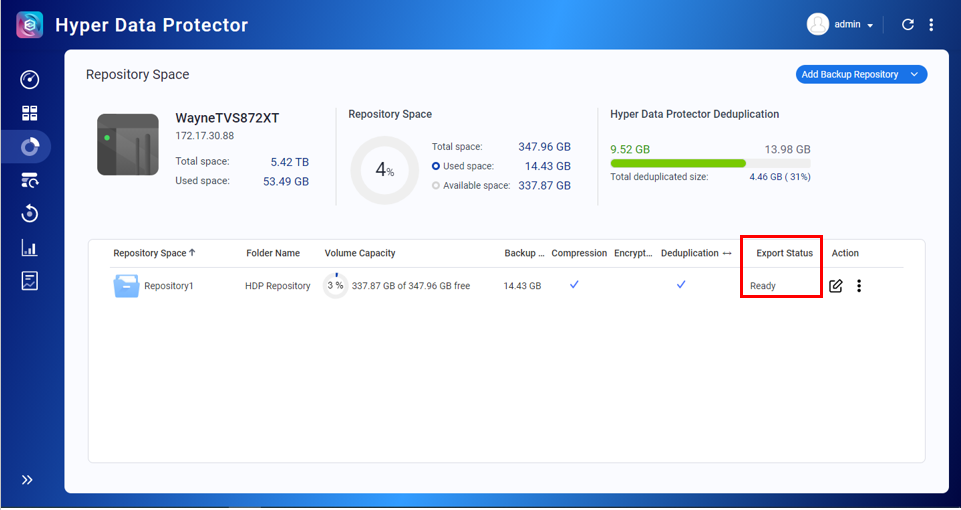Click the 4.46 GB ( 31%) deduplicated size

point(780,177)
